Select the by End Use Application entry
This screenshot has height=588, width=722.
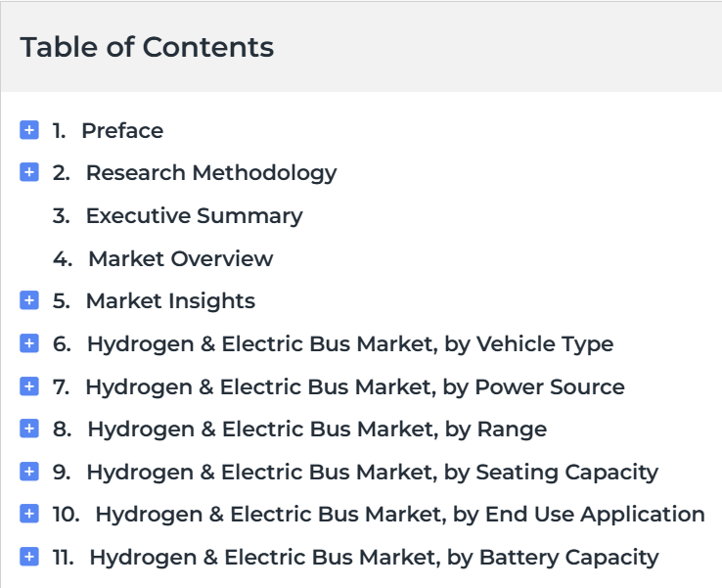click(400, 515)
